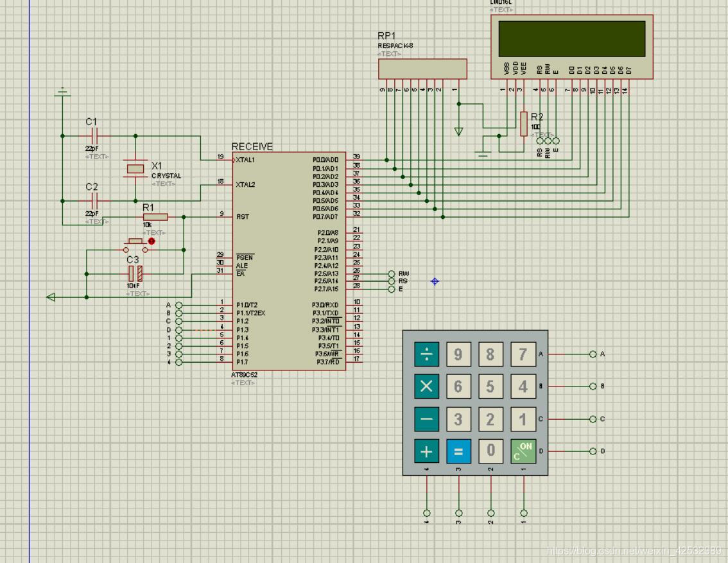Click the keypad digit 5 key
The width and height of the screenshot is (728, 563).
click(490, 386)
